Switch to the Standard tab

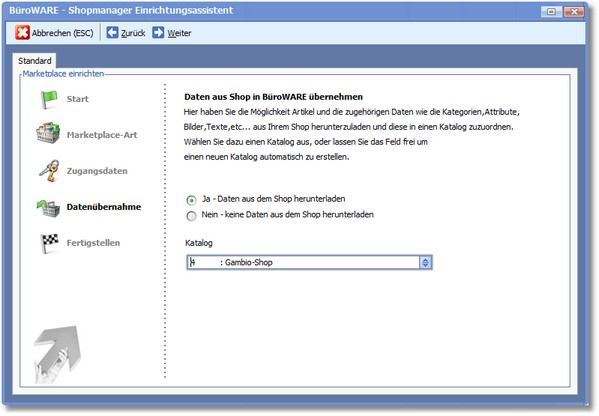34,61
